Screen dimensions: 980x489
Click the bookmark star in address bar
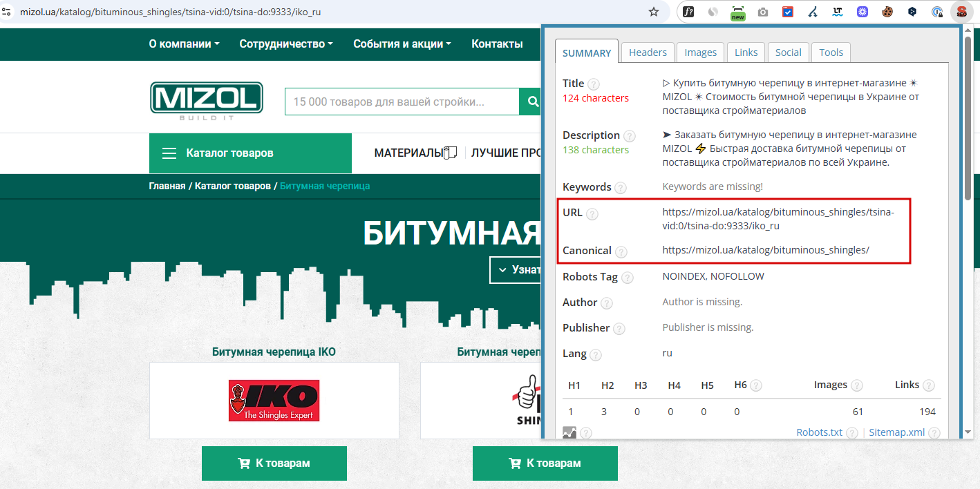[653, 12]
